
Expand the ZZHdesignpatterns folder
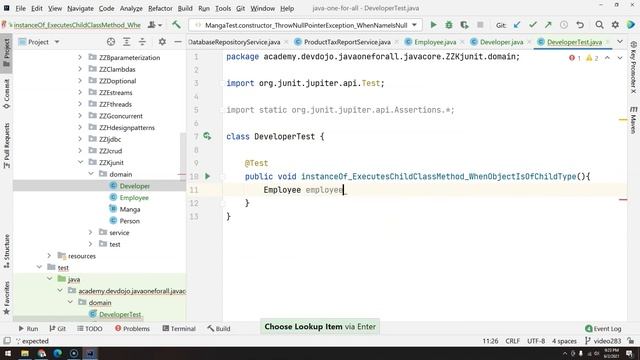coord(80,127)
